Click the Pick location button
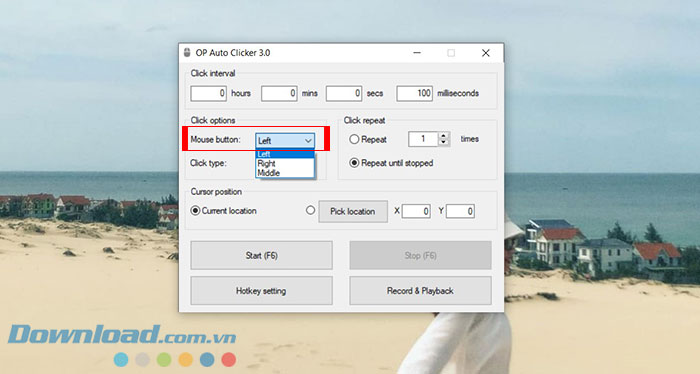The width and height of the screenshot is (700, 374). [353, 212]
